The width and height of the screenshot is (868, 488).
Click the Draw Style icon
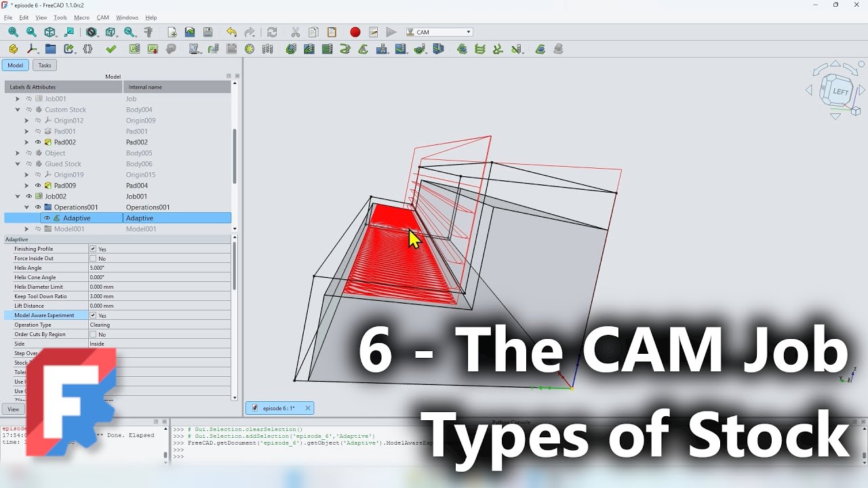pyautogui.click(x=91, y=32)
